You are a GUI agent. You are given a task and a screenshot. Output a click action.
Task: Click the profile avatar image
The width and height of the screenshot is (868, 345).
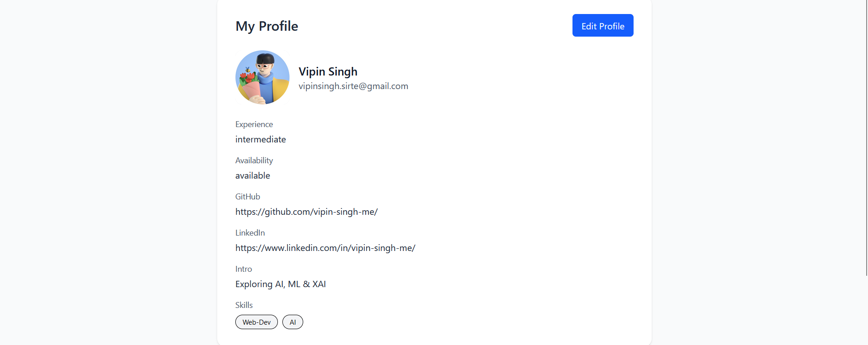pos(262,77)
